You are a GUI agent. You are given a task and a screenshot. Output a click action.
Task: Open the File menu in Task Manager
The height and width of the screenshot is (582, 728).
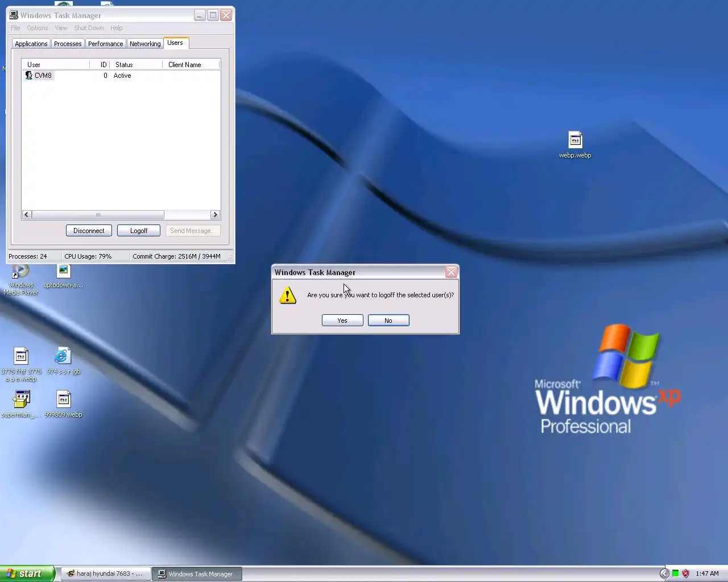pos(15,28)
